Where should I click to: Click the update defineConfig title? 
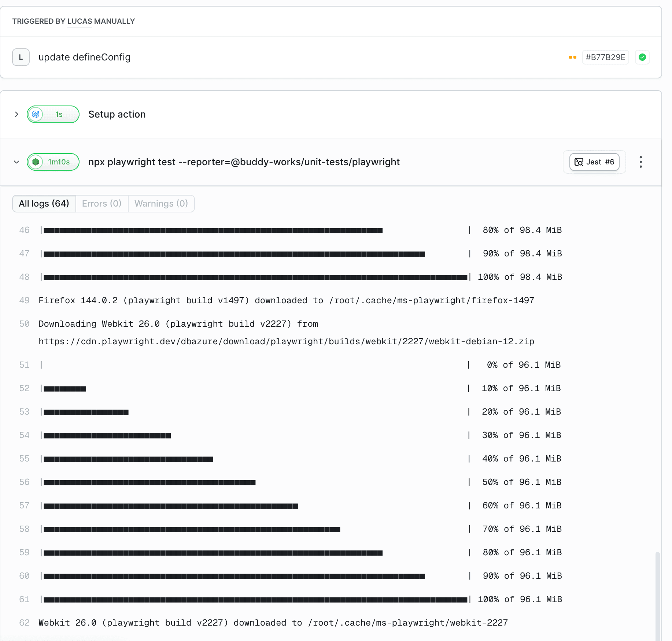84,57
